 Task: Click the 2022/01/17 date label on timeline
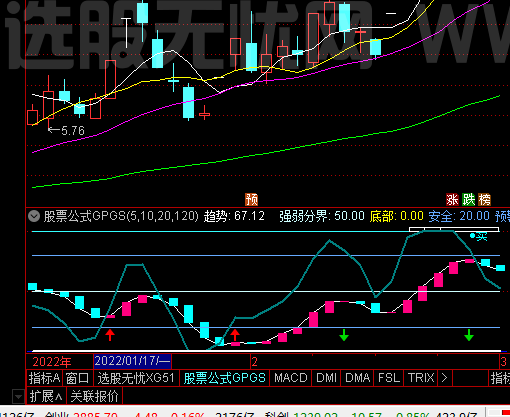click(x=132, y=361)
